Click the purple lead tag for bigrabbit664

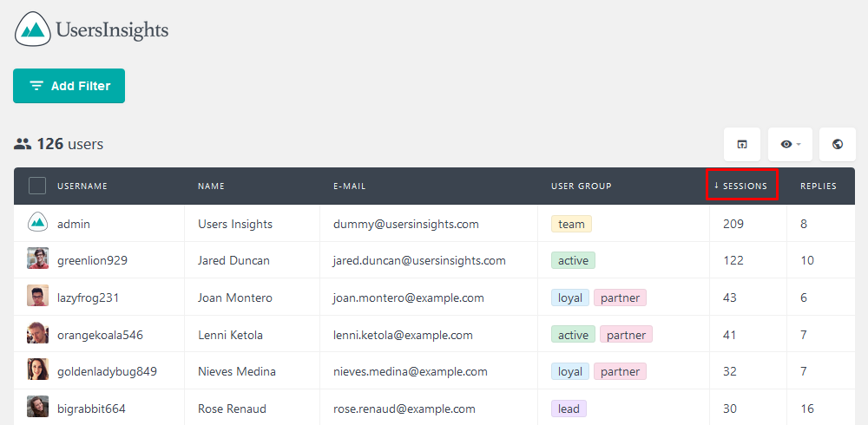569,409
